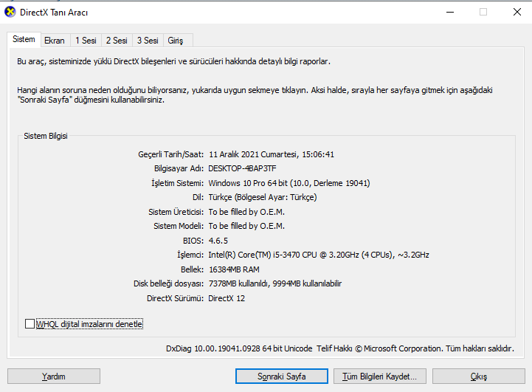Go to the 2 Sesi tab

(116, 40)
